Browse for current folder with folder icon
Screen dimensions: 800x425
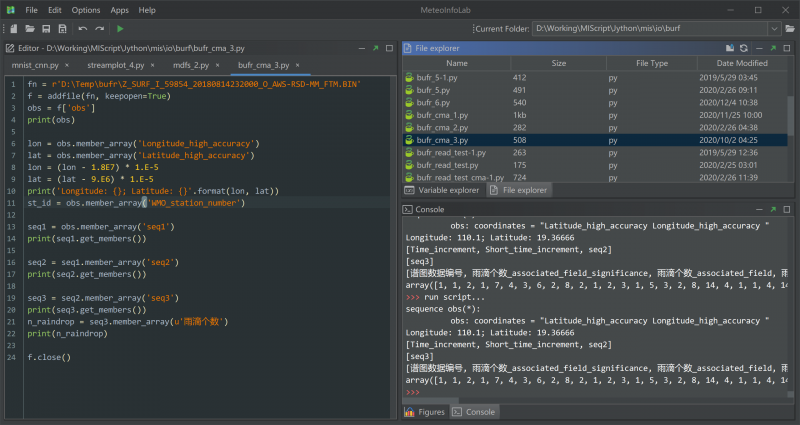click(789, 29)
